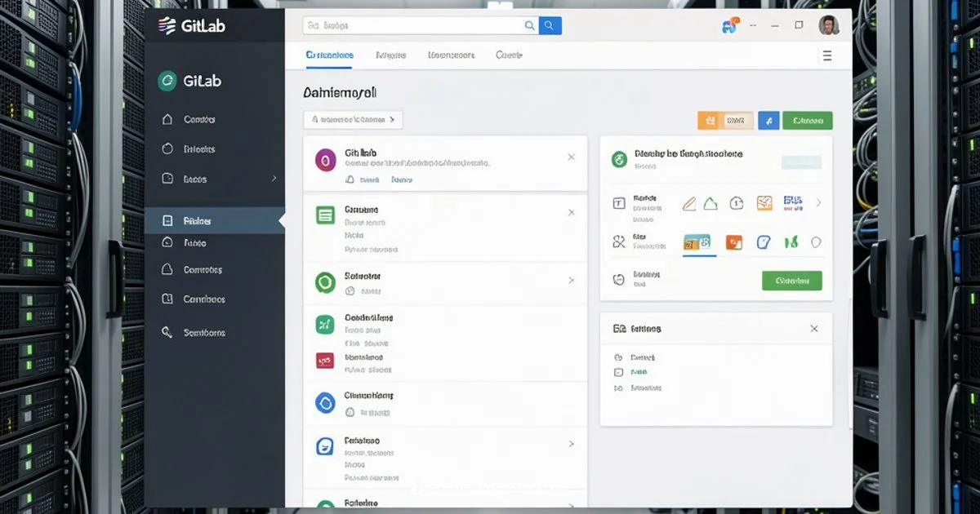980x514 pixels.
Task: Click the green circular GitLab sidebar icon
Action: tap(167, 81)
